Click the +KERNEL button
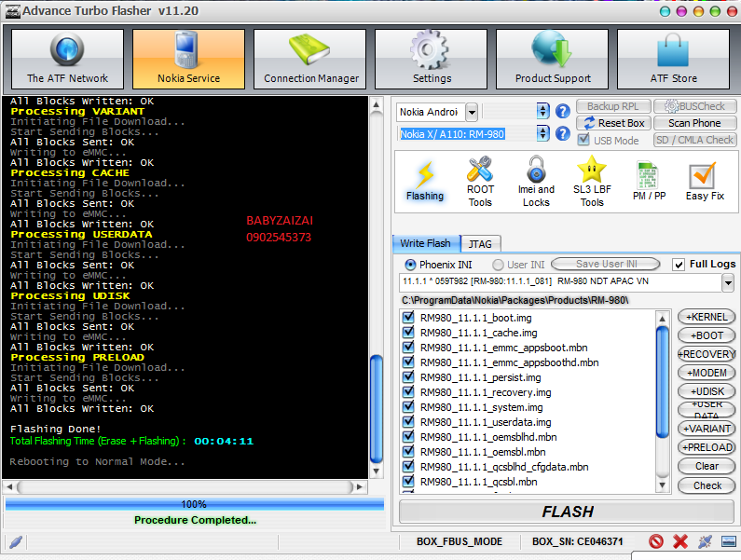 pyautogui.click(x=707, y=317)
